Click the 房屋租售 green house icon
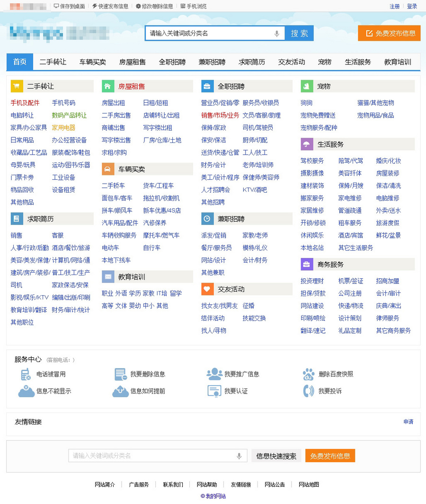This screenshot has height=504, width=426. pyautogui.click(x=108, y=86)
